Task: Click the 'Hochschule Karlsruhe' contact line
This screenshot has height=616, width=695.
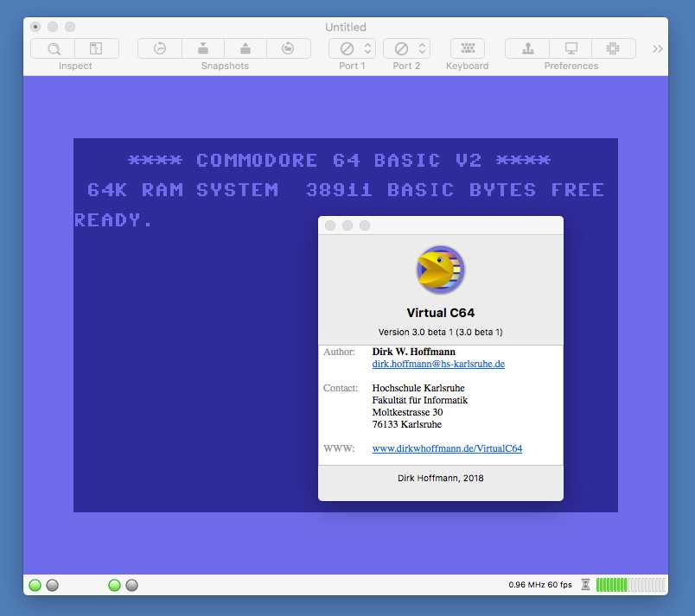Action: [x=418, y=388]
